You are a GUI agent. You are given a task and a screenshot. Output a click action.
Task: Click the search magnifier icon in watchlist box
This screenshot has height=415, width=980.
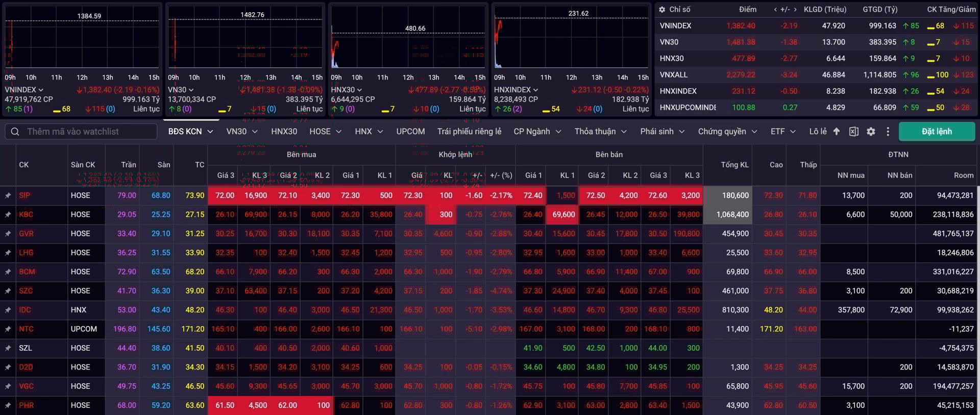click(x=15, y=132)
